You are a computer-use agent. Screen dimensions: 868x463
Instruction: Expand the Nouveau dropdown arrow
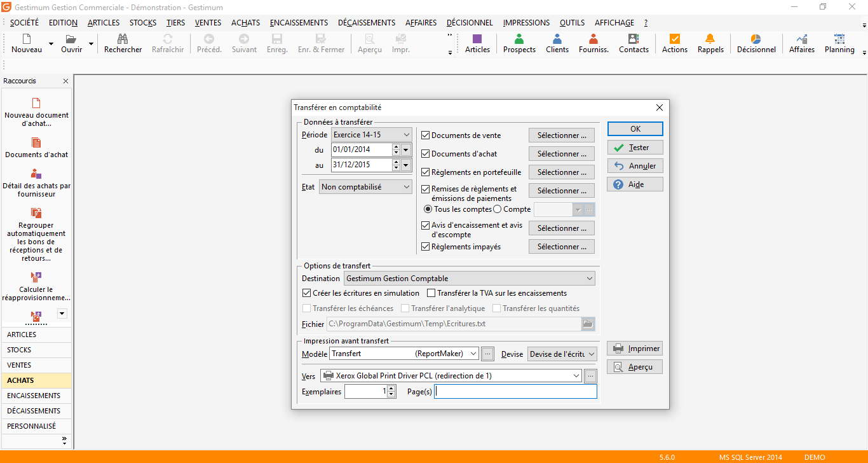point(51,45)
